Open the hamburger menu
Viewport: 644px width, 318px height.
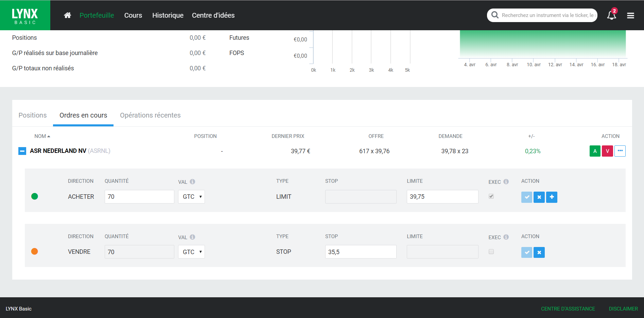click(x=630, y=16)
